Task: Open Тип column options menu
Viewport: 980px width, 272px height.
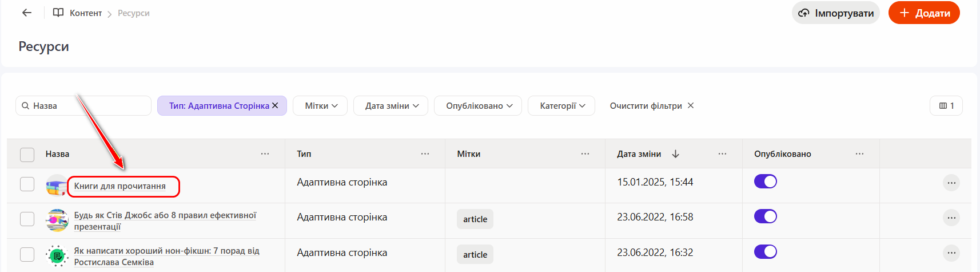Action: tap(425, 154)
